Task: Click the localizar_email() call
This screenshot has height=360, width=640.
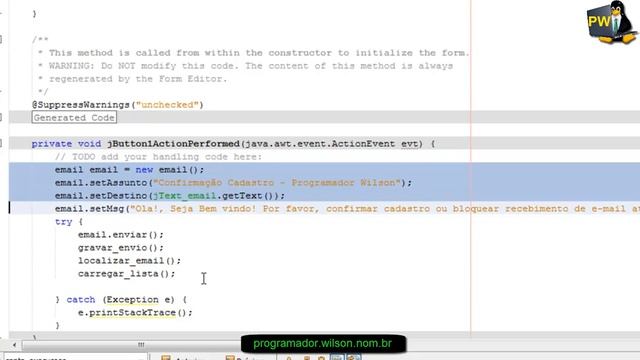Action: click(x=129, y=261)
